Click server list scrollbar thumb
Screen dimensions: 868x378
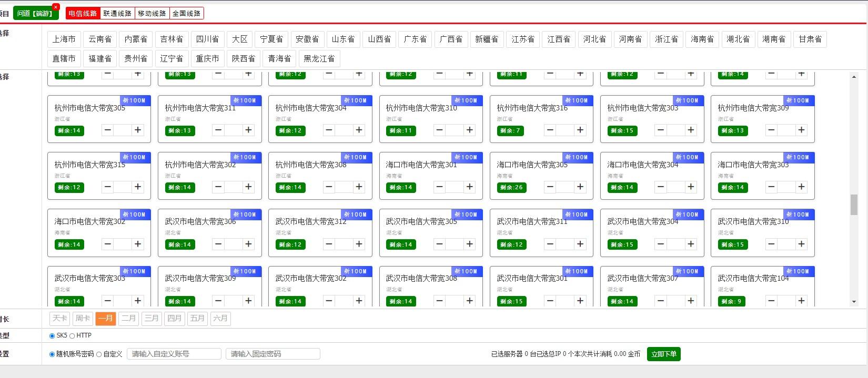pos(854,205)
